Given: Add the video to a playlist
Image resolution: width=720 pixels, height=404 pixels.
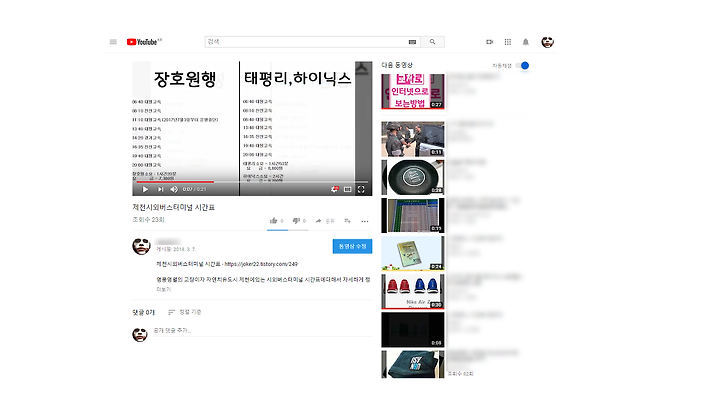Looking at the screenshot, I should (348, 221).
